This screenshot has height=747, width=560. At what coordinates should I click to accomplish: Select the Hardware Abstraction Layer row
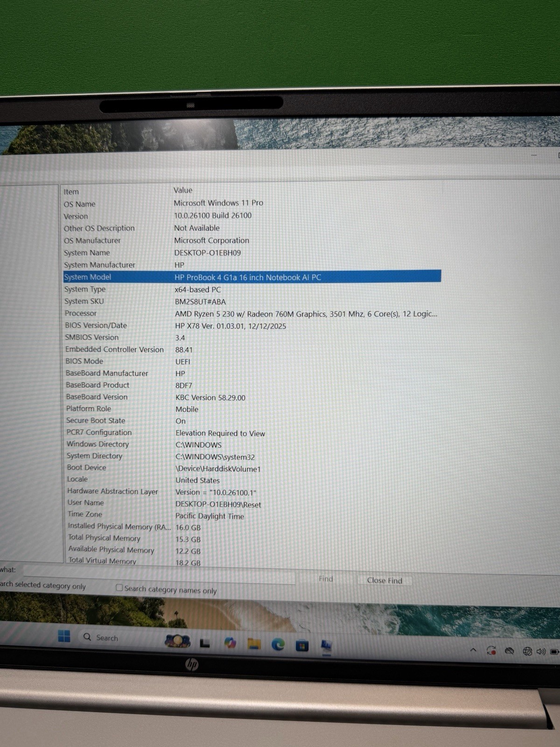252,492
